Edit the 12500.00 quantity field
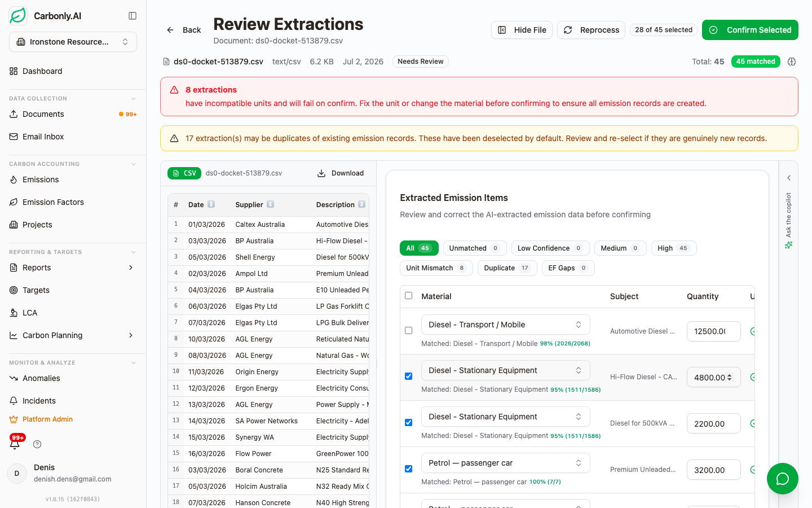812x508 pixels. [713, 331]
